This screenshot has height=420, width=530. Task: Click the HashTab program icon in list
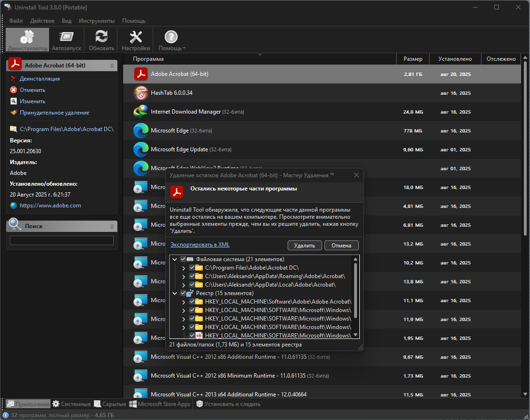(x=141, y=93)
